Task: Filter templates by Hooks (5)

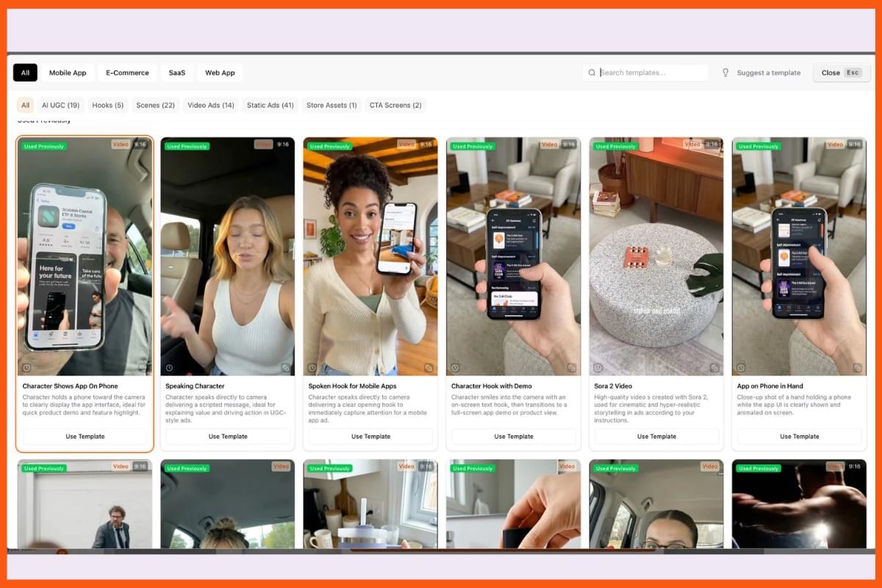Action: click(x=108, y=105)
